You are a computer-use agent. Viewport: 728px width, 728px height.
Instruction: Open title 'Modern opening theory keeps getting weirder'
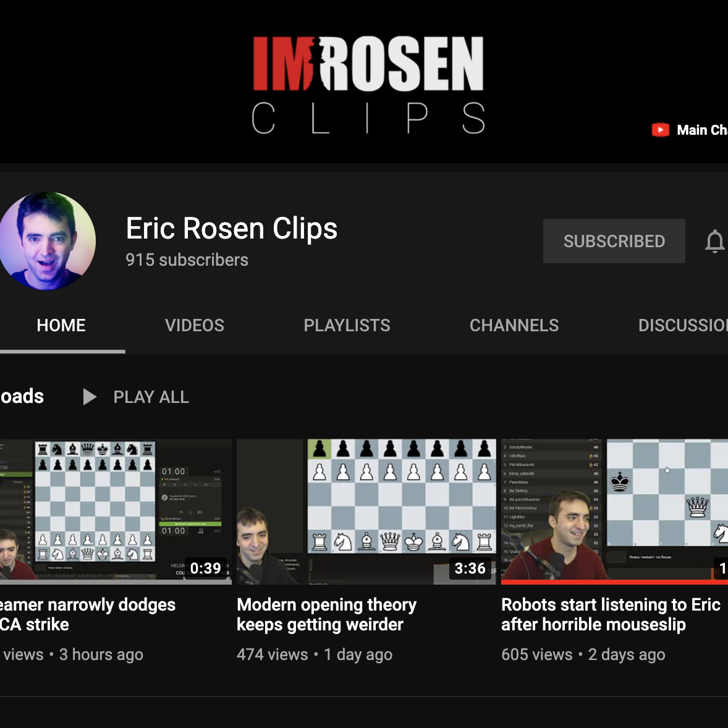(326, 615)
